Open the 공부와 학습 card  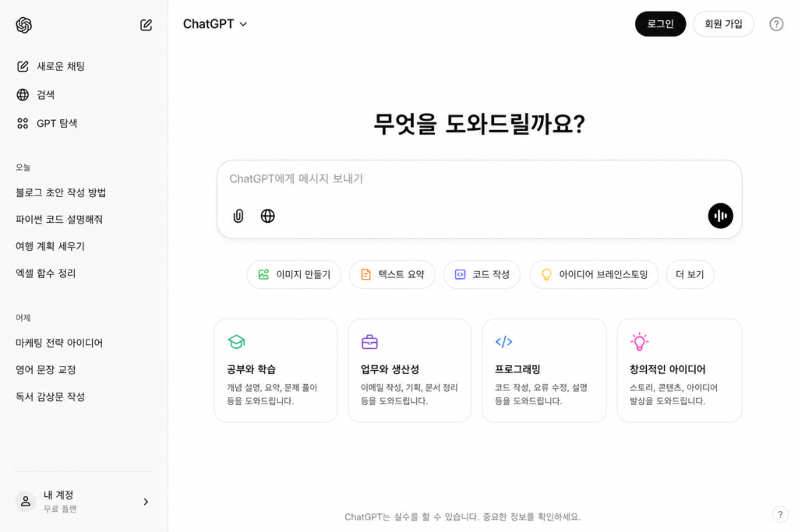pyautogui.click(x=276, y=370)
